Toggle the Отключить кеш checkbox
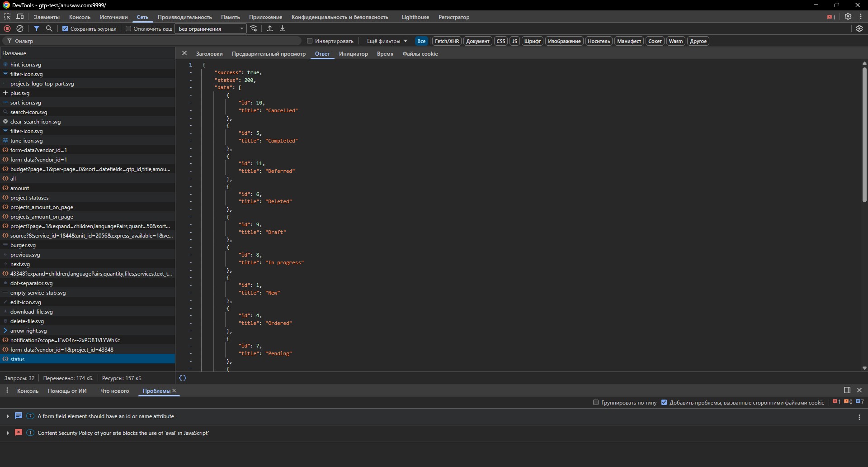Screen dimensions: 868x467 click(128, 29)
